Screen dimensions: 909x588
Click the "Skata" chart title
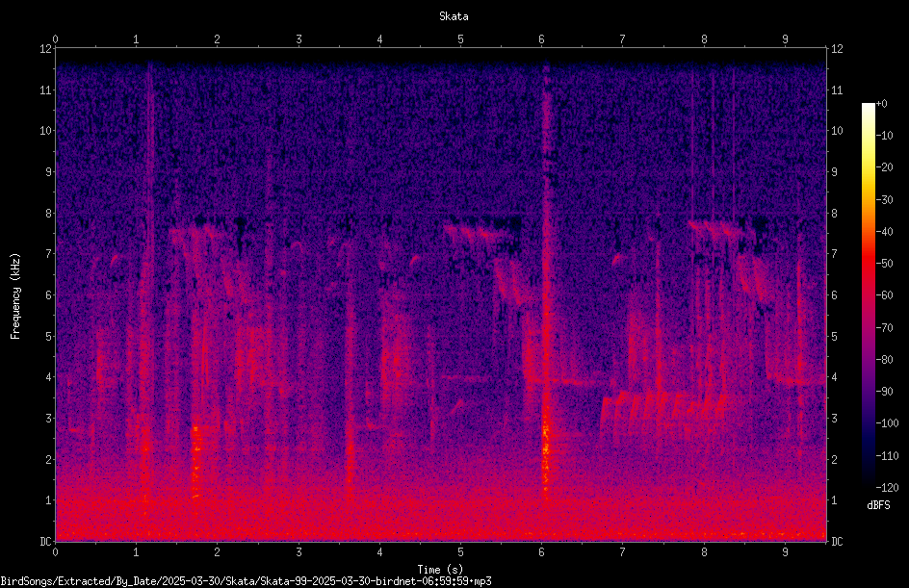[454, 16]
